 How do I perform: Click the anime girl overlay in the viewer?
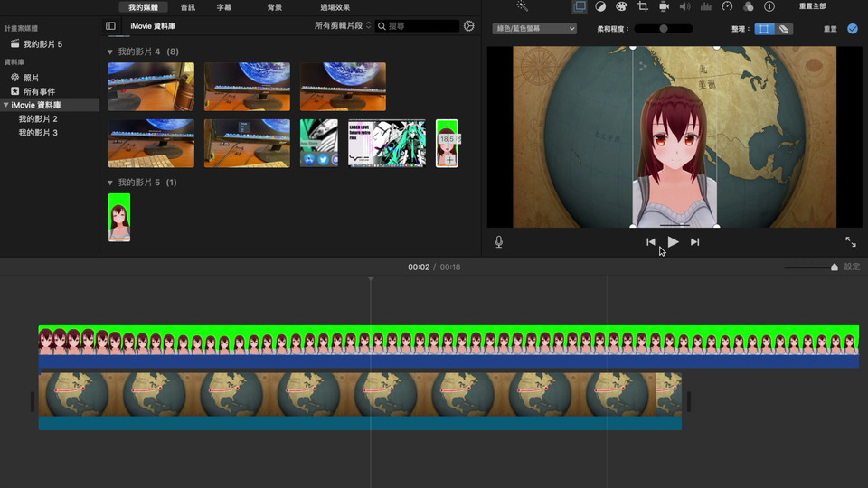click(x=675, y=157)
